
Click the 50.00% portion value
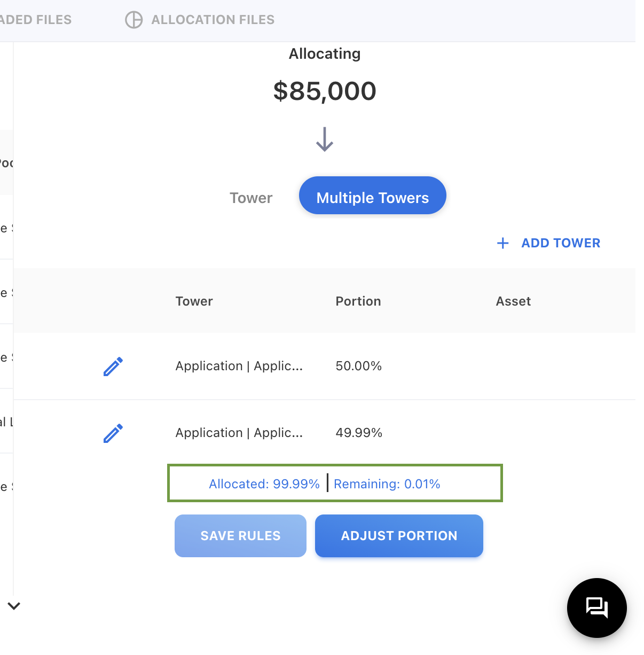pyautogui.click(x=358, y=366)
